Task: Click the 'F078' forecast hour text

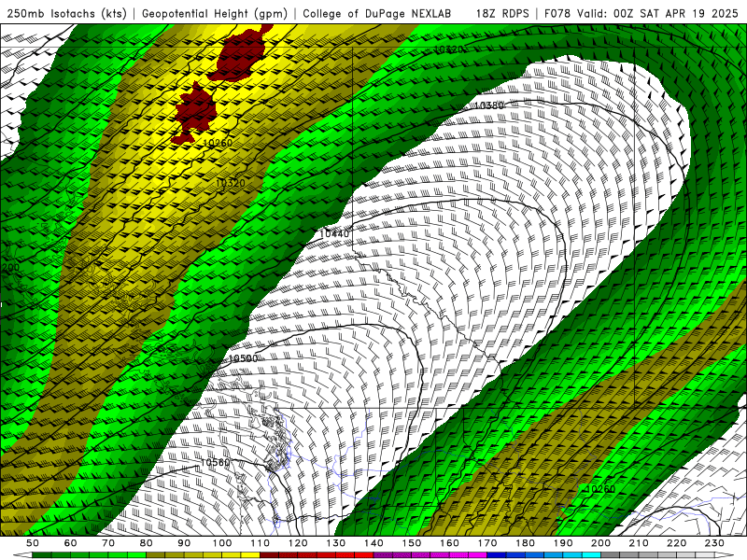Action: pyautogui.click(x=557, y=13)
